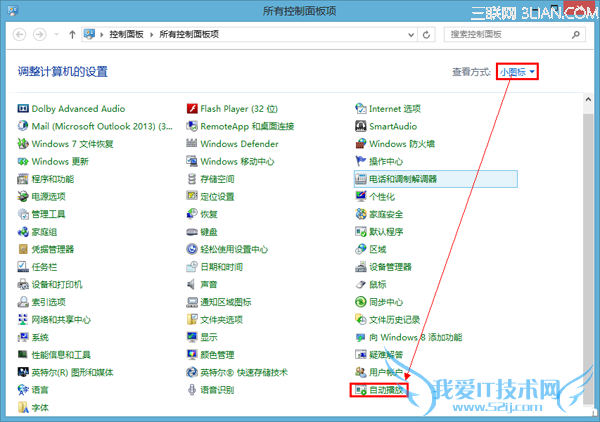This screenshot has width=600, height=422.
Task: Open the 个性化 link
Action: pyautogui.click(x=382, y=197)
